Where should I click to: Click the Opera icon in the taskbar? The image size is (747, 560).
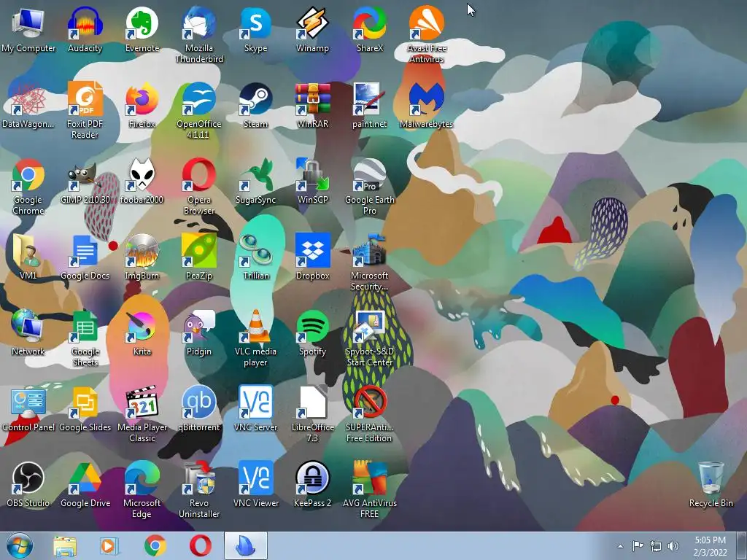201,545
